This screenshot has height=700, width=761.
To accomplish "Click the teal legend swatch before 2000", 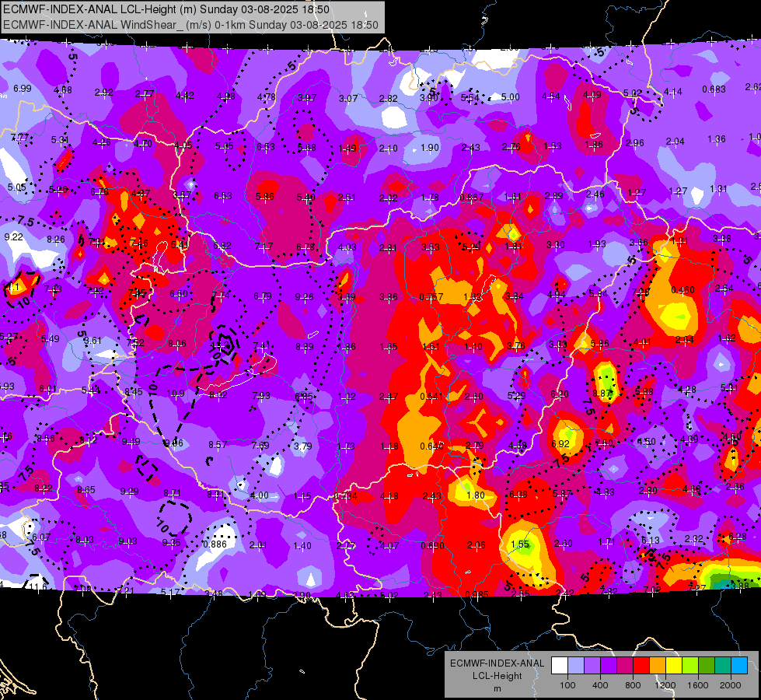I will coord(723,665).
